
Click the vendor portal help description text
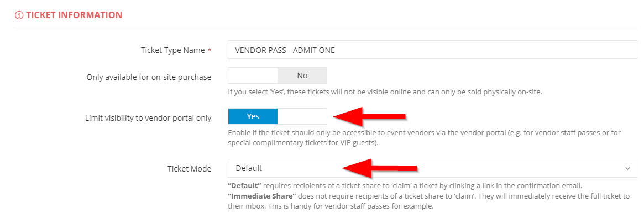click(x=425, y=138)
